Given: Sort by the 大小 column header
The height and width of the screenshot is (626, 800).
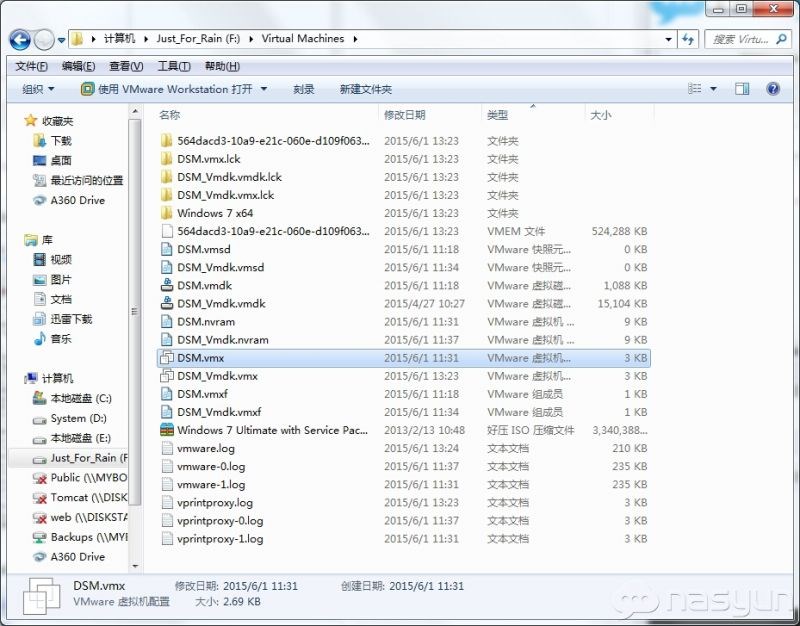Looking at the screenshot, I should tap(601, 115).
